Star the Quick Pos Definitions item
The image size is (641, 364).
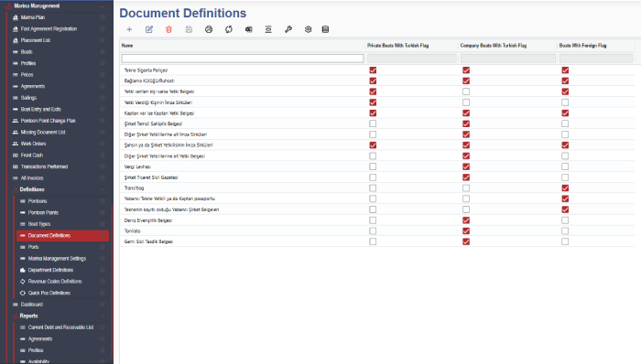coord(103,293)
